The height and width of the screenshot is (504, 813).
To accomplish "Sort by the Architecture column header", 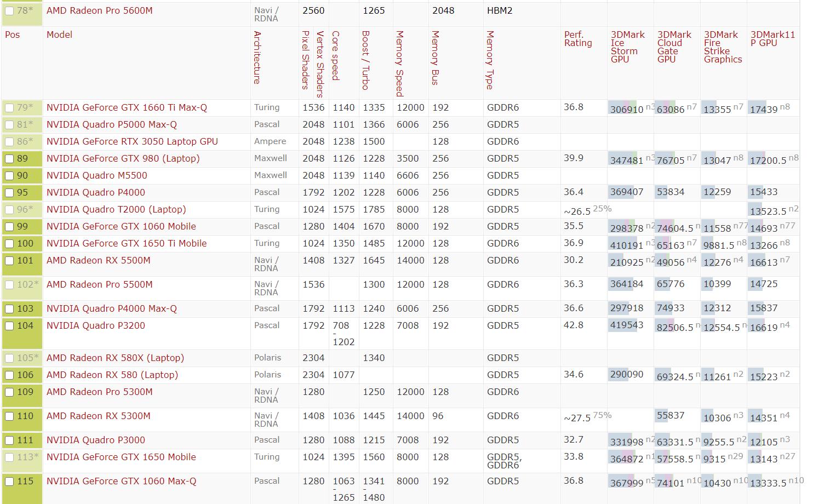I will click(x=257, y=58).
